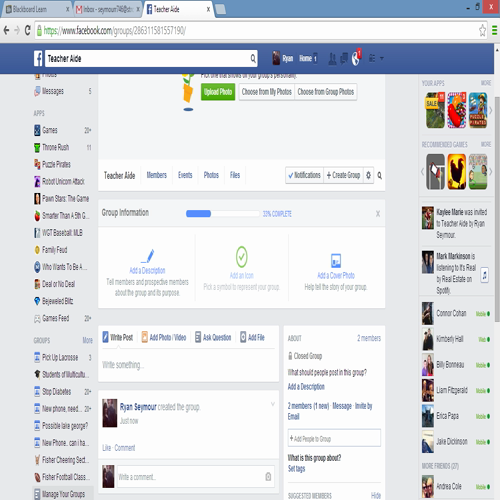Click Choose from My Photos

[x=267, y=92]
